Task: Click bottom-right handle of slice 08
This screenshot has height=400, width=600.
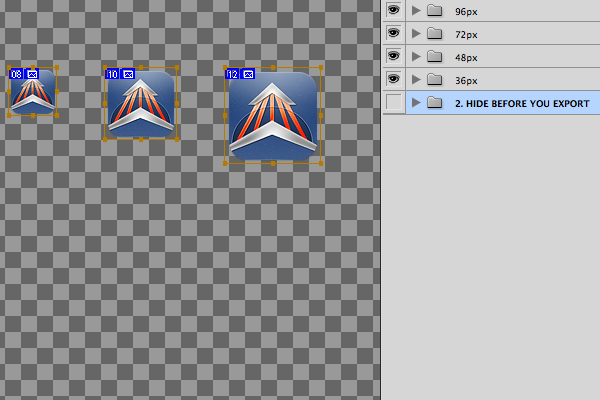Action: pyautogui.click(x=57, y=115)
